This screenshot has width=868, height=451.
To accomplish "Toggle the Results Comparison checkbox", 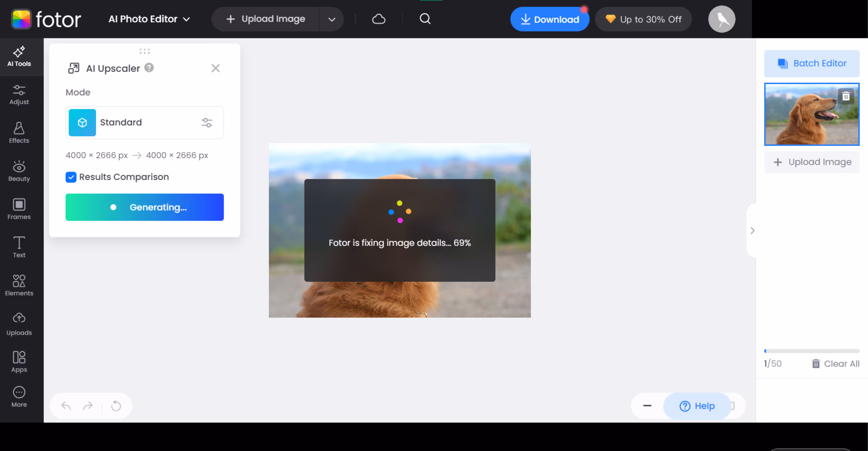I will 71,177.
